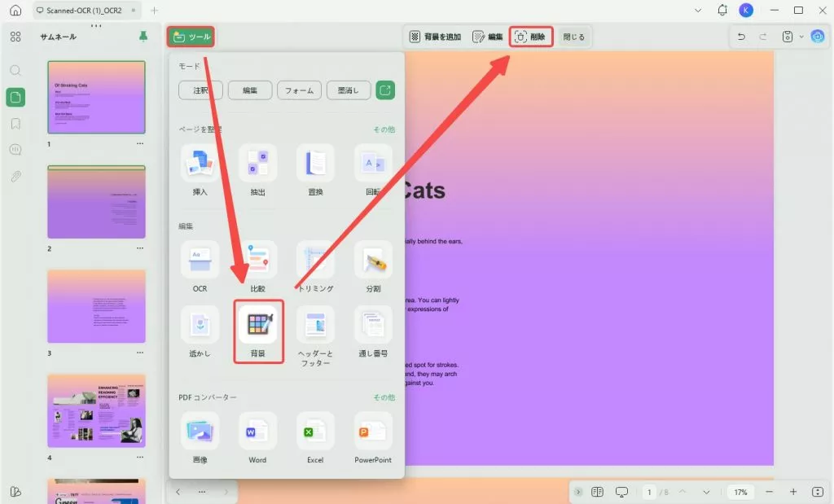Zoom in with the plus button

point(793,493)
